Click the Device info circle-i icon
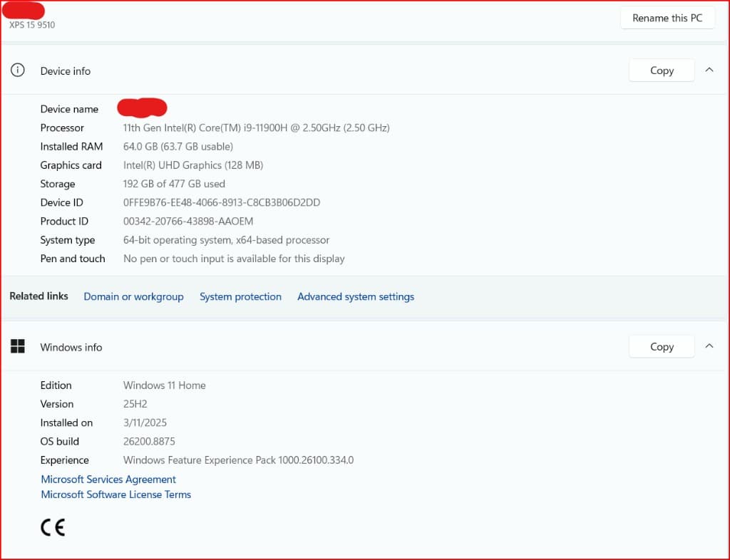 coord(18,71)
